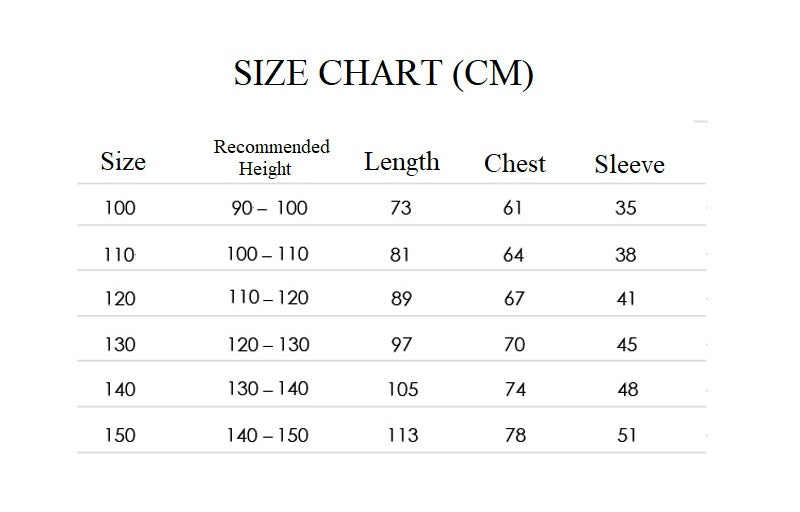Click the Length value 73
The width and height of the screenshot is (800, 512).
coord(401,208)
